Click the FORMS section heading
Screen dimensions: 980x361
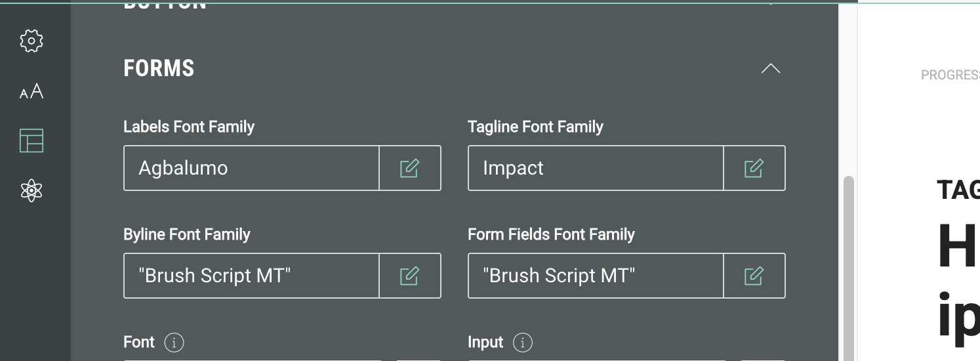[159, 68]
